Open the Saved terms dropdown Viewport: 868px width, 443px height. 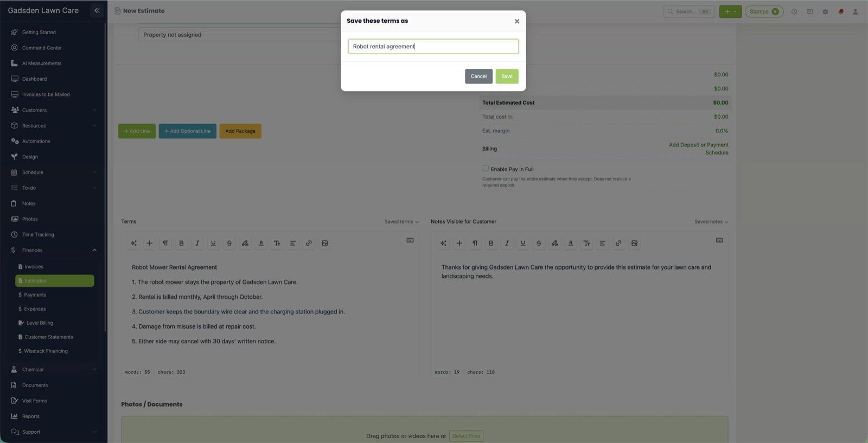click(x=401, y=222)
